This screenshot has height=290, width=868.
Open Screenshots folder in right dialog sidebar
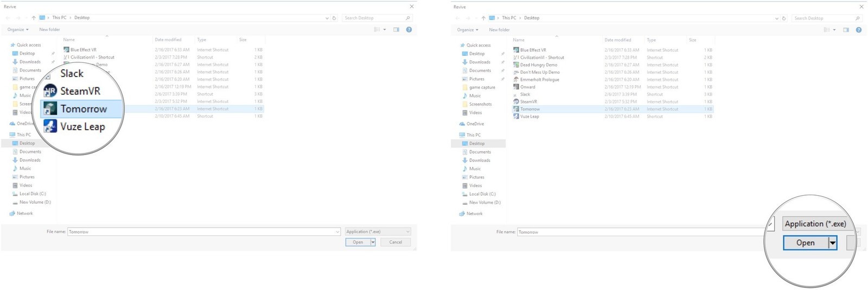[477, 104]
